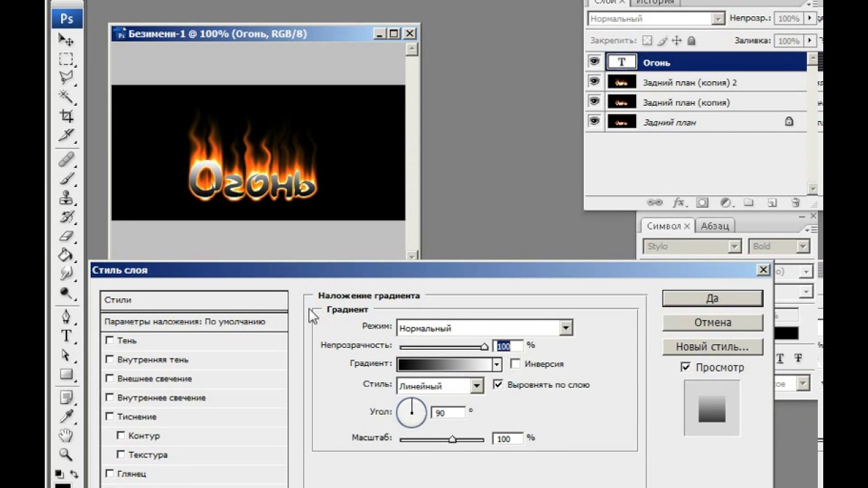Select the Path Selection arrow tool
Image resolution: width=868 pixels, height=488 pixels.
pyautogui.click(x=66, y=355)
